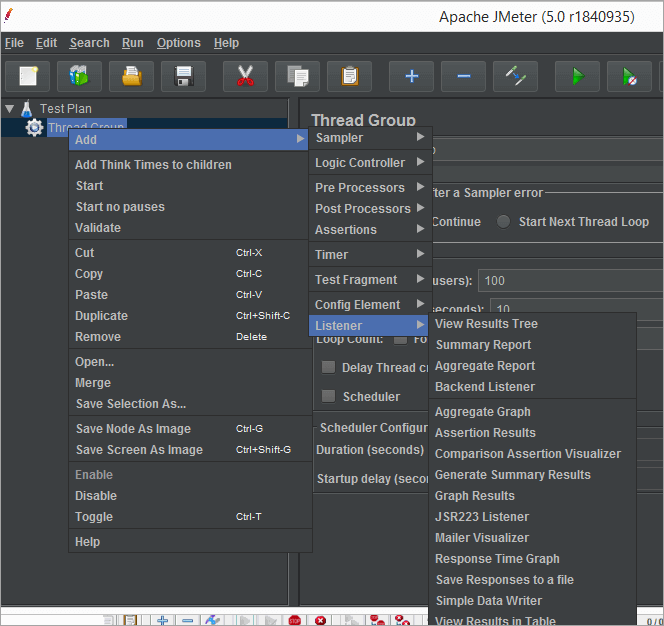Expand the Listener submenu

pos(369,326)
